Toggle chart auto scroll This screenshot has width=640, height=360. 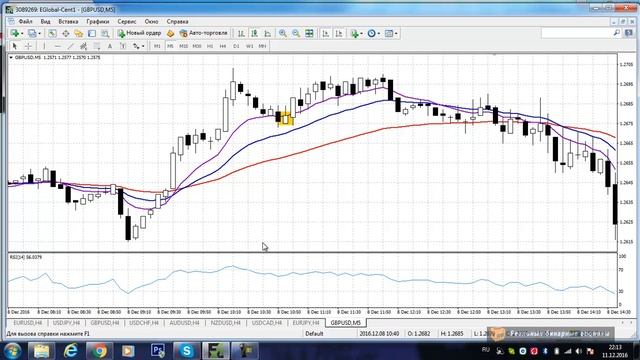pos(325,33)
